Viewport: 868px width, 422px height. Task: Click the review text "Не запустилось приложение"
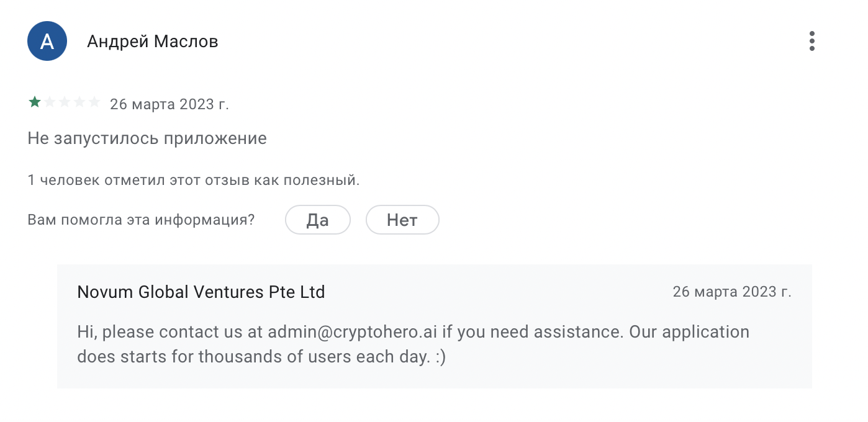tap(147, 138)
